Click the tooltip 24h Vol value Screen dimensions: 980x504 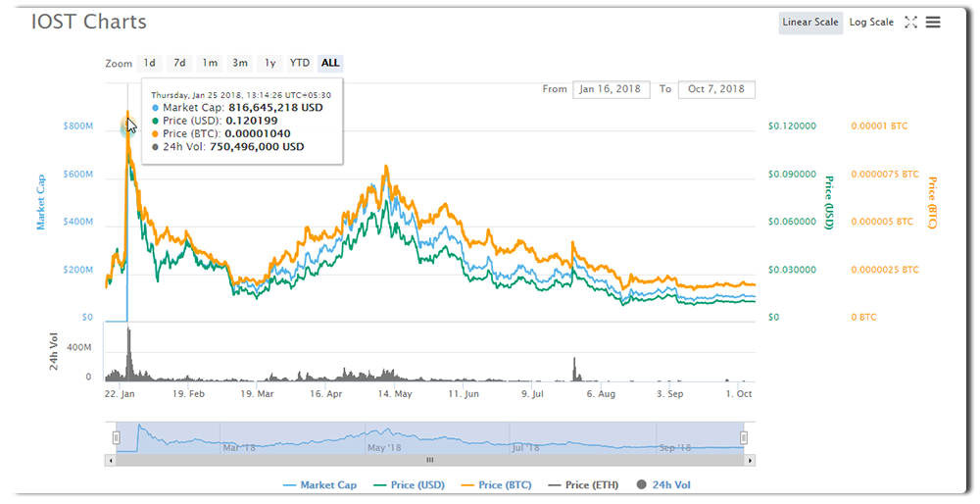pos(257,147)
